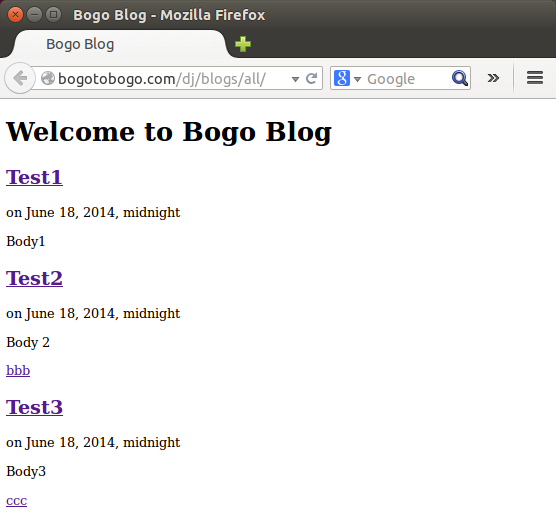
Task: Click the date line under Test3
Action: point(93,443)
